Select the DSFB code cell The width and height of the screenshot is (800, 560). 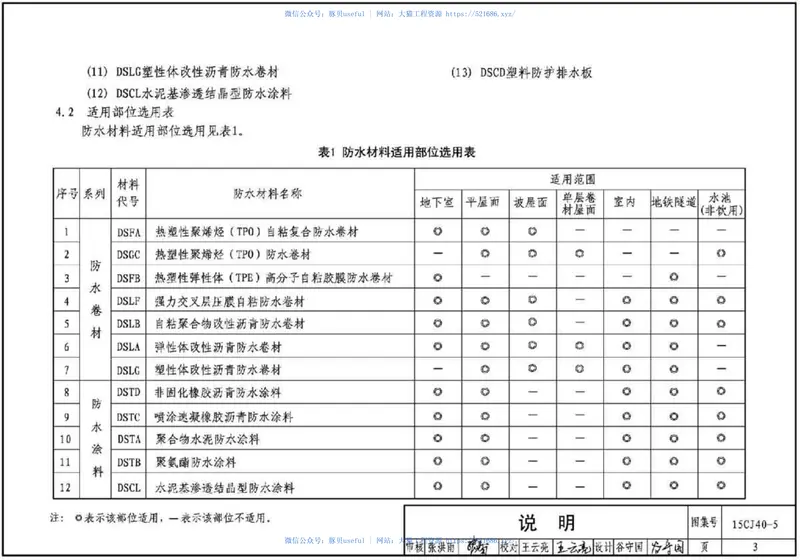[x=129, y=278]
